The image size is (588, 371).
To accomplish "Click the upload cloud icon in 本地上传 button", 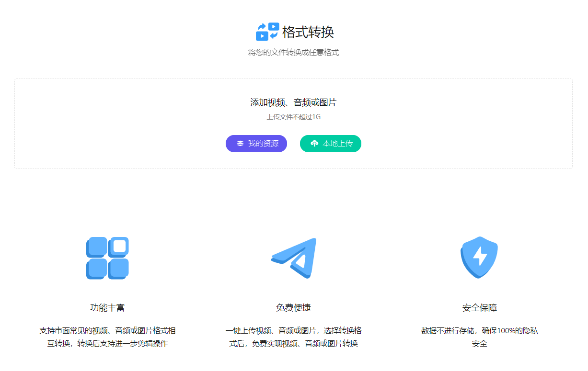I will pyautogui.click(x=315, y=143).
